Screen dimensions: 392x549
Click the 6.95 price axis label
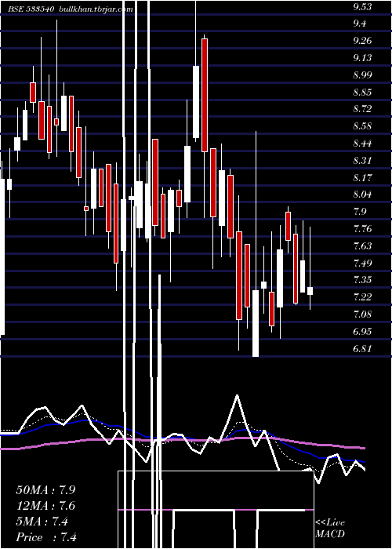(x=362, y=331)
